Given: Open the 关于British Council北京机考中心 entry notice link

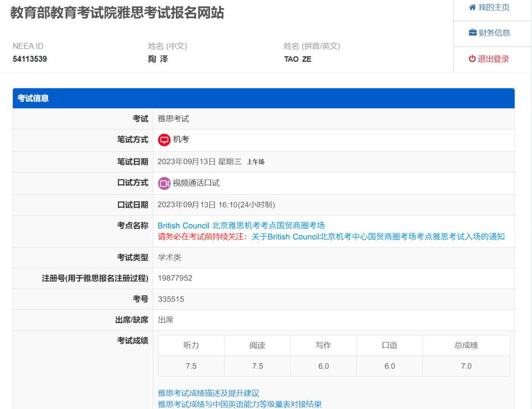Looking at the screenshot, I should click(378, 237).
